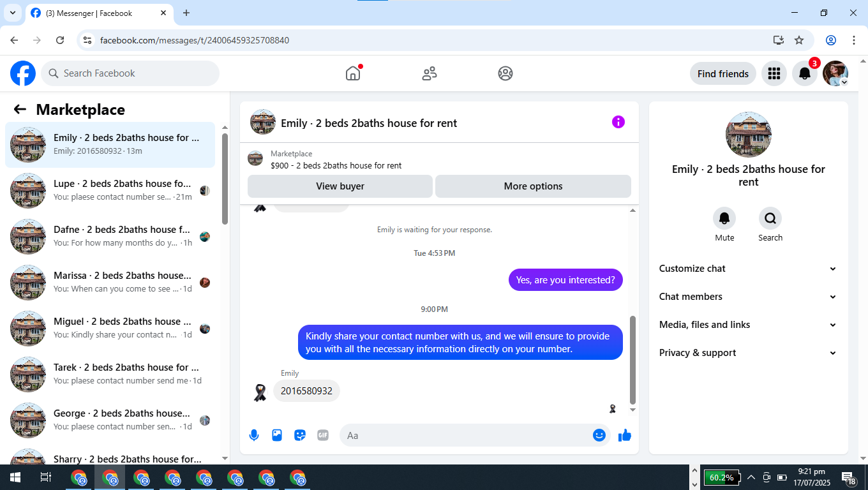Open the Emily chat header title

point(369,123)
